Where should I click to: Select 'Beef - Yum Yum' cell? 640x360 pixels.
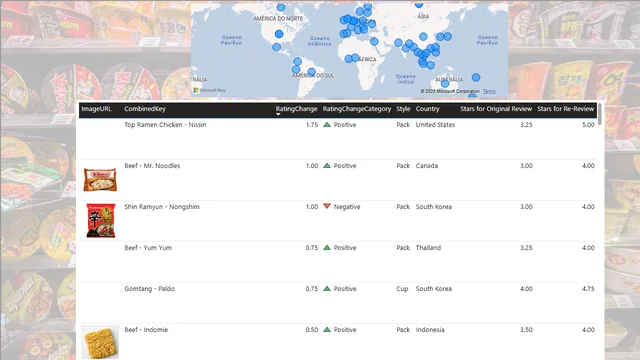[148, 248]
